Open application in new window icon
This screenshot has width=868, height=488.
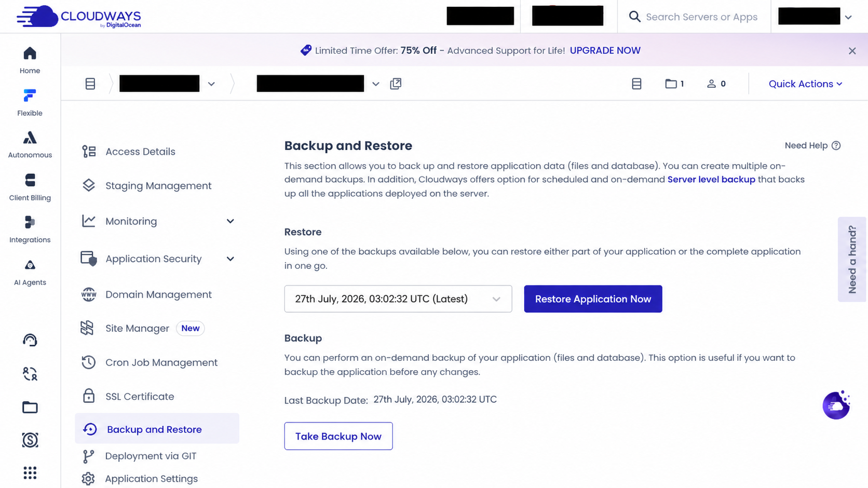[x=396, y=84]
